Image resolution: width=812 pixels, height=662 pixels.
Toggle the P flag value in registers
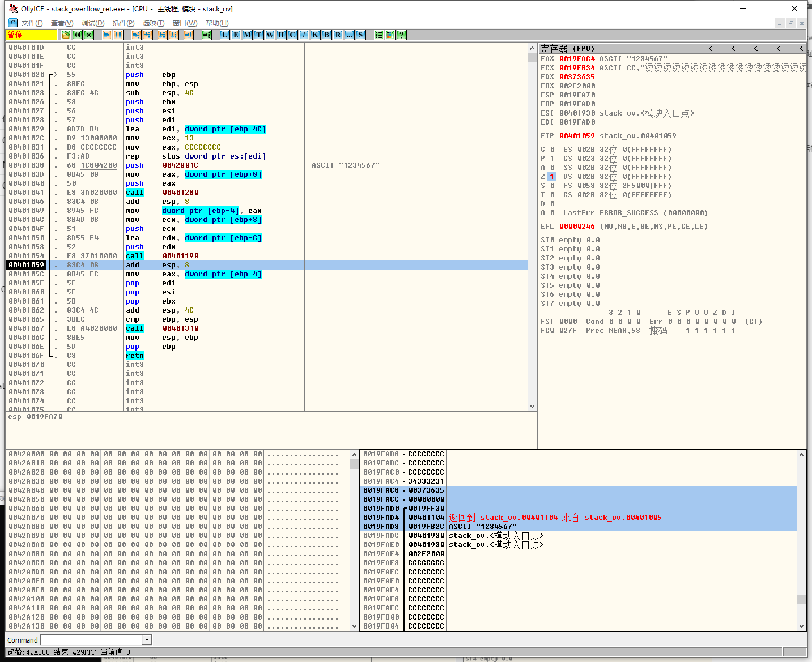point(552,159)
